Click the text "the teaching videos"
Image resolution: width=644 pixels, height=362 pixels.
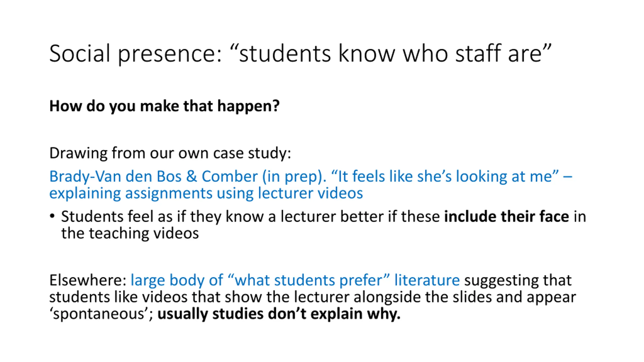(x=130, y=233)
